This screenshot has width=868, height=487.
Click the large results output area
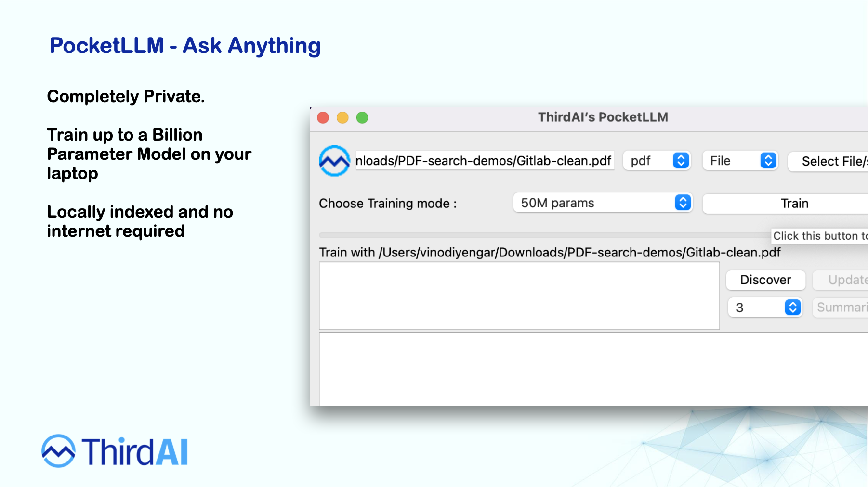(x=593, y=369)
